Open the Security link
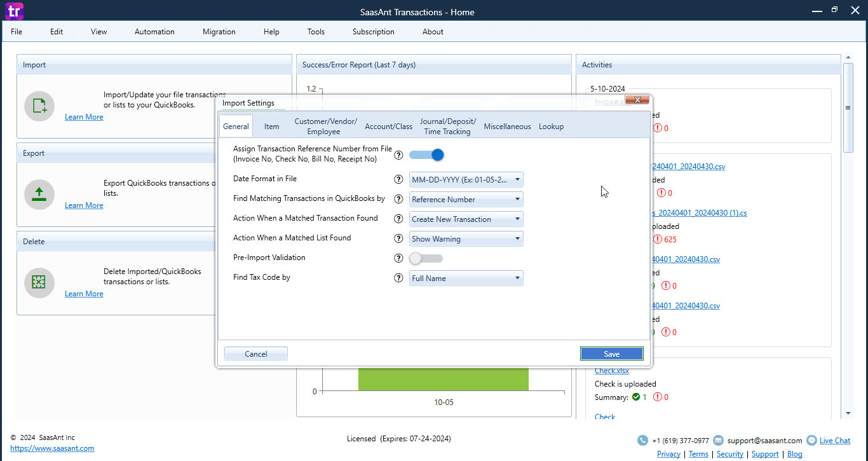 pos(730,454)
